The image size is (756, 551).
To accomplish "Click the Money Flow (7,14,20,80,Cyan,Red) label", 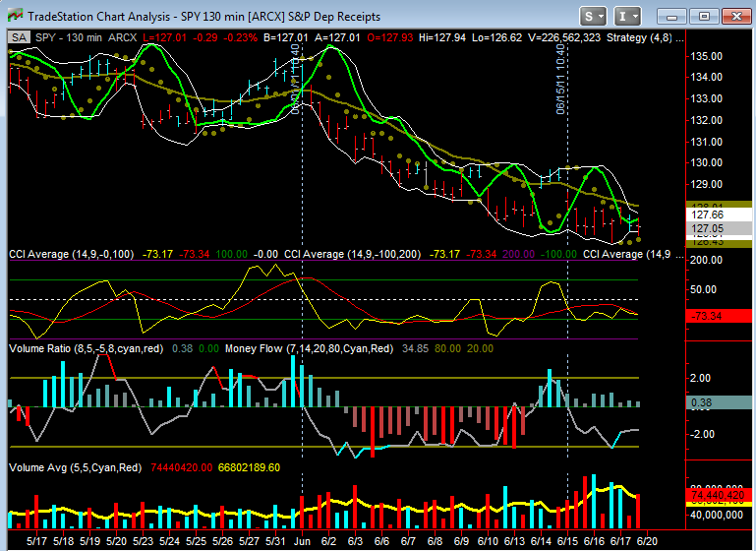I will pyautogui.click(x=309, y=348).
